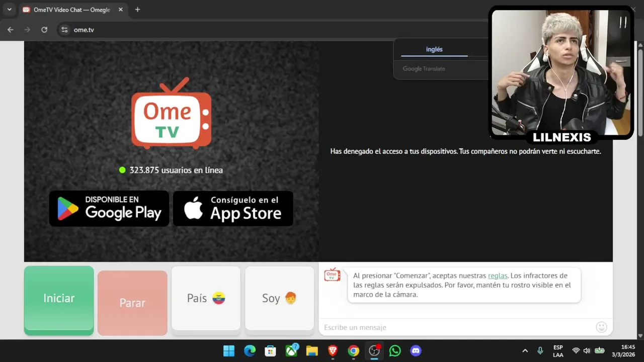Switch the ESP LAA input language
Screen dimensions: 644x362
tap(558, 351)
